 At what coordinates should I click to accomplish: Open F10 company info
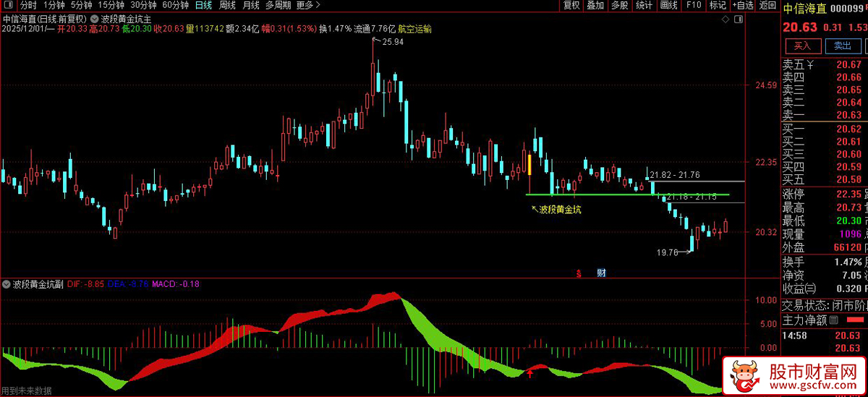(x=694, y=5)
